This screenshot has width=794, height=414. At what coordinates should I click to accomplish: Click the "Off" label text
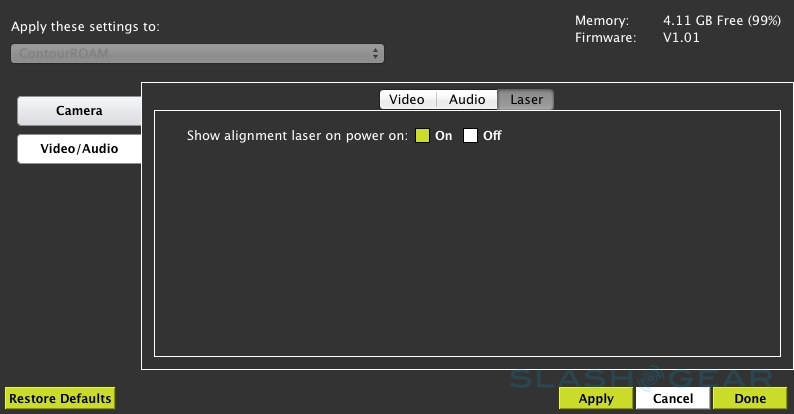pyautogui.click(x=492, y=136)
